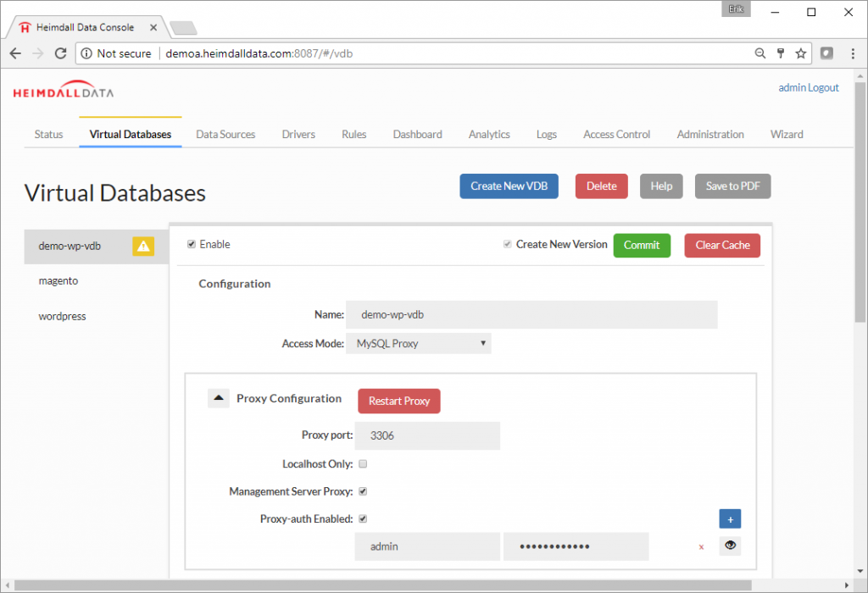Go to the Data Sources tab
Screen dimensions: 868x593
(225, 135)
